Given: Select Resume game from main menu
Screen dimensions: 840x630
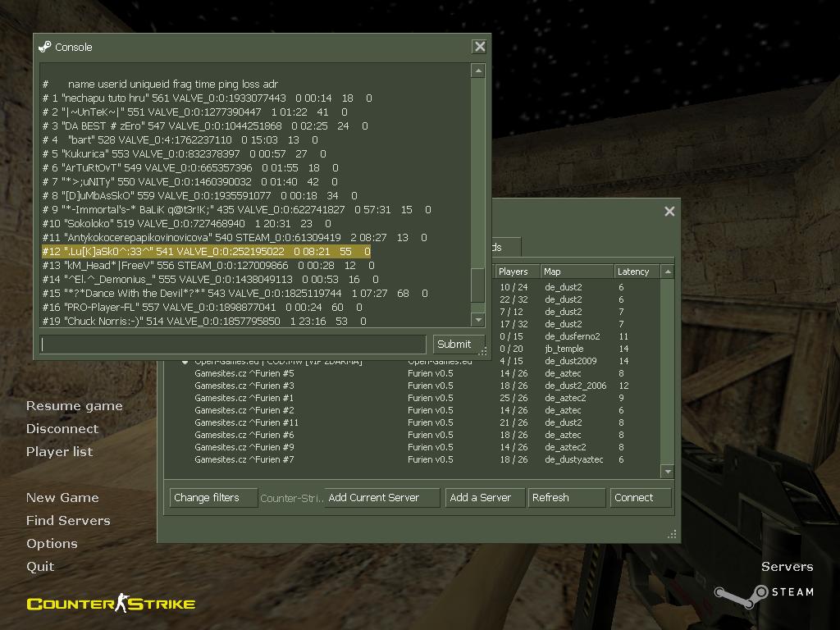Looking at the screenshot, I should [x=74, y=405].
